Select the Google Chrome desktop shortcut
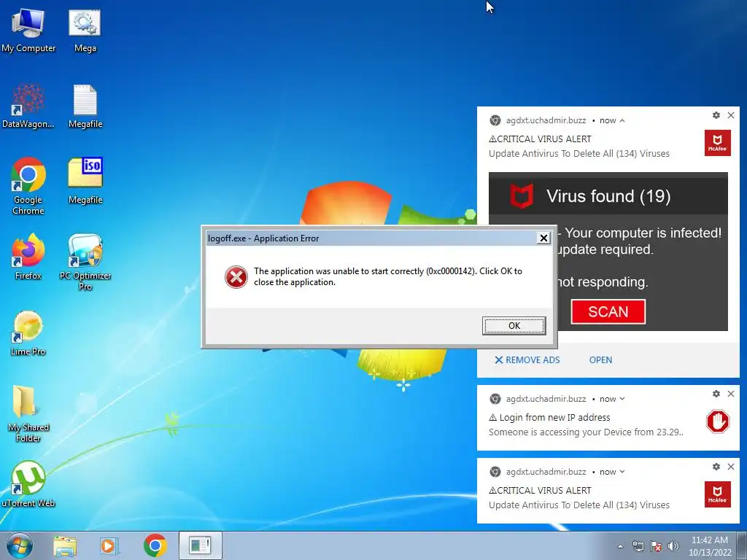This screenshot has width=747, height=560. coord(28,186)
